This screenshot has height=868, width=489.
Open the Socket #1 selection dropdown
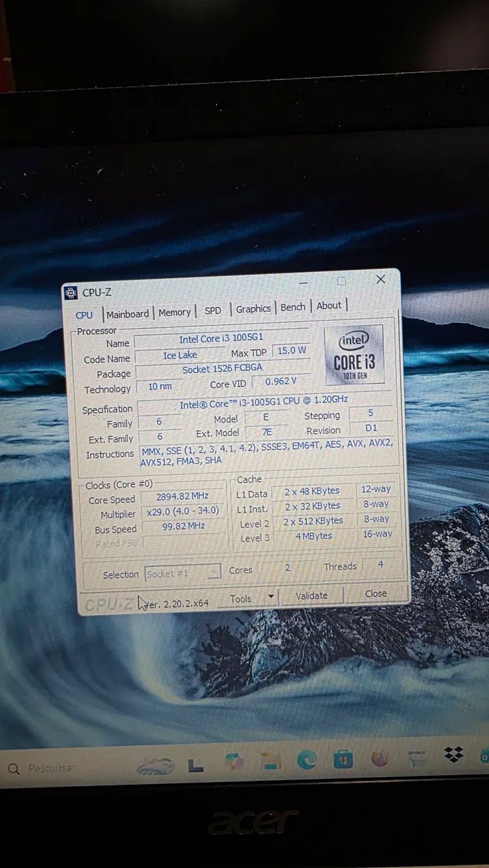point(183,573)
